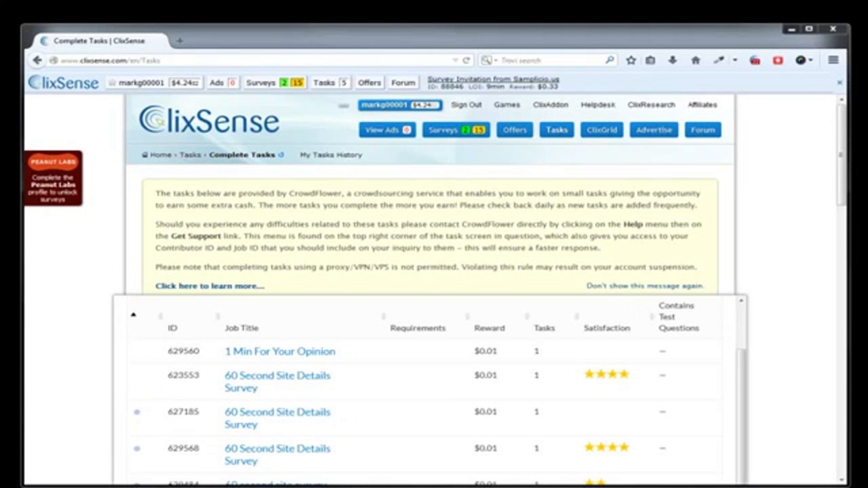Open the search engine dropdown
Screen dimensions: 868x488
pos(489,60)
